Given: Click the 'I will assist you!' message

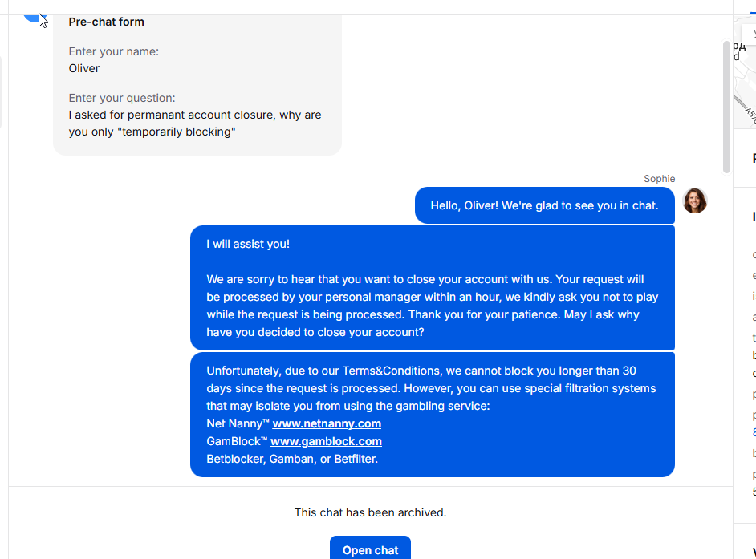Looking at the screenshot, I should tap(248, 244).
